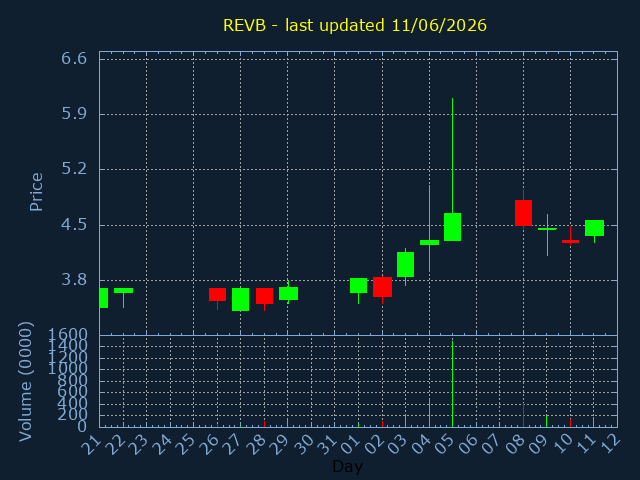
Task: Click the x-axis day label 05
Action: [444, 444]
